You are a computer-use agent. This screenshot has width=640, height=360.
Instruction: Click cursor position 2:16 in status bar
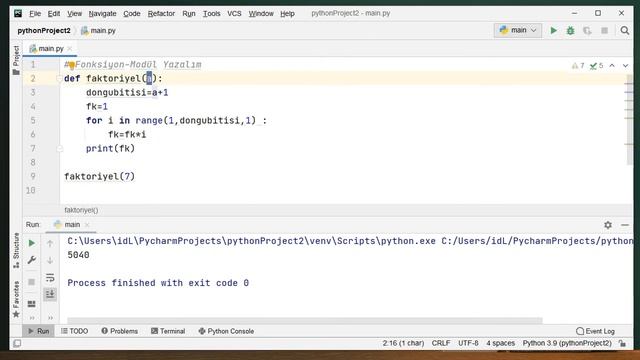tap(403, 343)
